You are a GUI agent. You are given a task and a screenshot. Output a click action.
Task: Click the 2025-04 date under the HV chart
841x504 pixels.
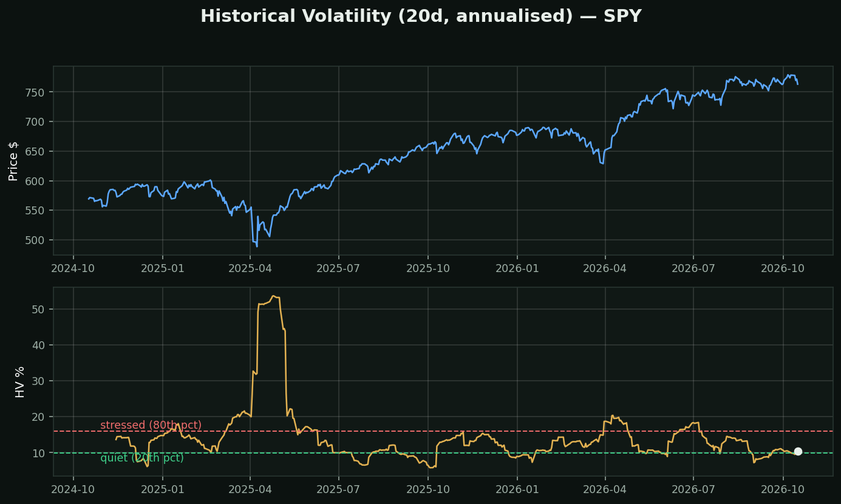250,489
